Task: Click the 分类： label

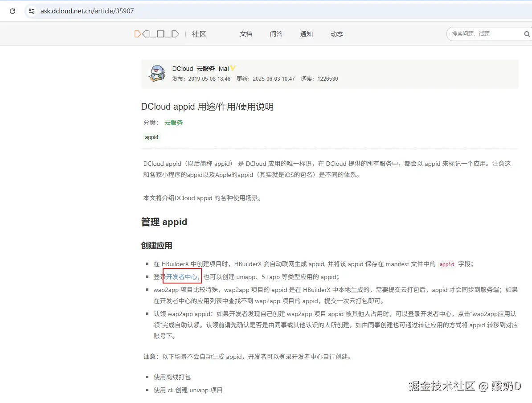Action: [x=151, y=123]
